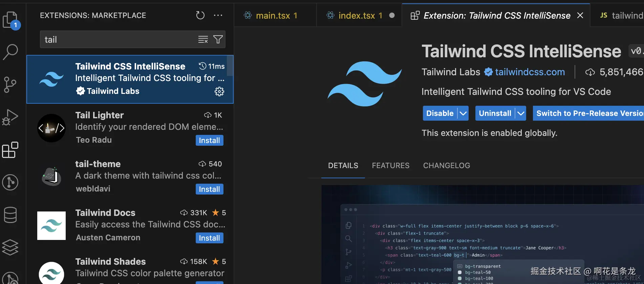The image size is (644, 284).
Task: Click the extensions list scrollbar
Action: [230, 66]
